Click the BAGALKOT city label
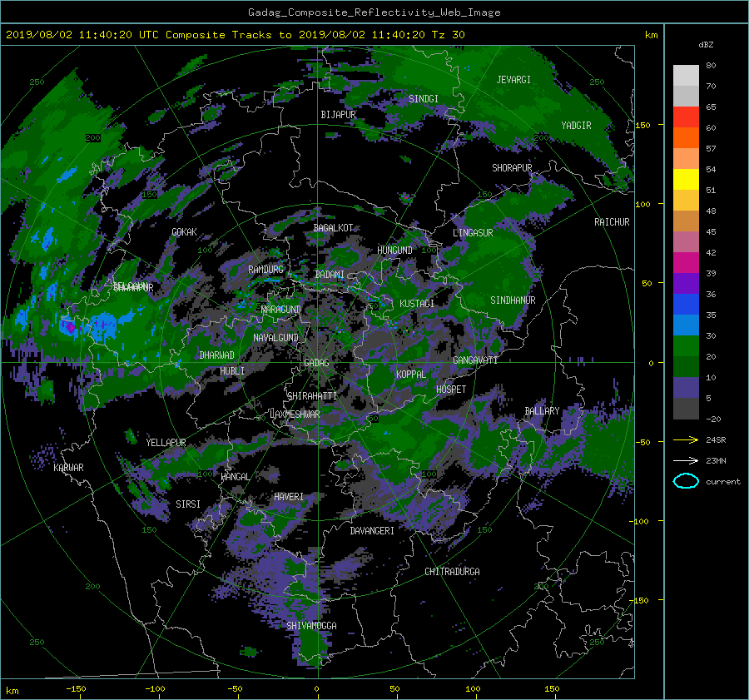The height and width of the screenshot is (700, 749). click(333, 228)
